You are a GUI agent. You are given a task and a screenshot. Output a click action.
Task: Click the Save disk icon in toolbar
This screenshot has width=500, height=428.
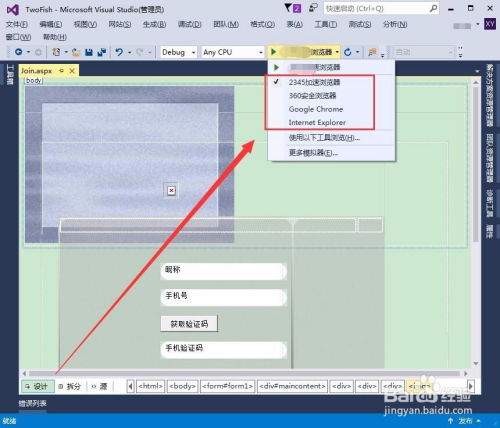(89, 52)
